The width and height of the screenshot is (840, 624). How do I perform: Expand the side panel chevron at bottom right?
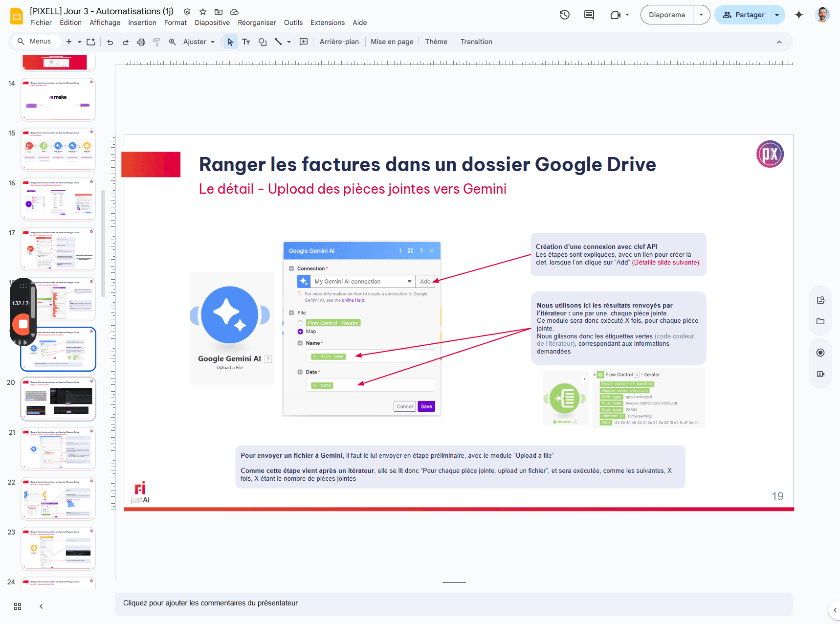pos(835,610)
